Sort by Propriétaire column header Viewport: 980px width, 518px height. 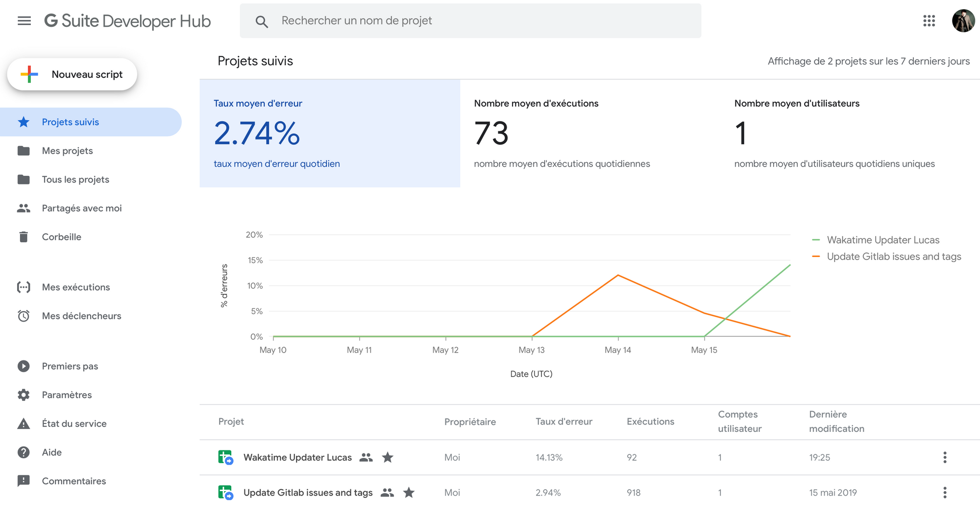470,422
